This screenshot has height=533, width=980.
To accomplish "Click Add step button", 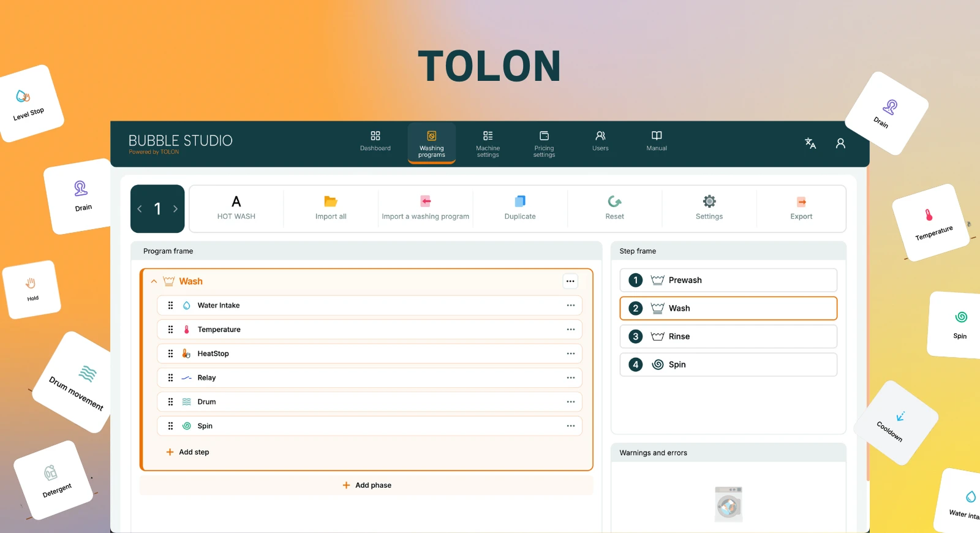I will (188, 452).
